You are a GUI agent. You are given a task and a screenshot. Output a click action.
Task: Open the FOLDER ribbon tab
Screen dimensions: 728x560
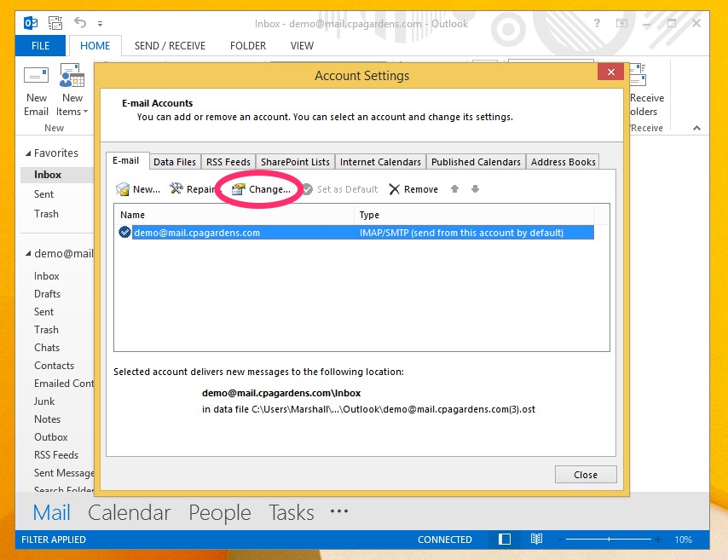pos(248,45)
